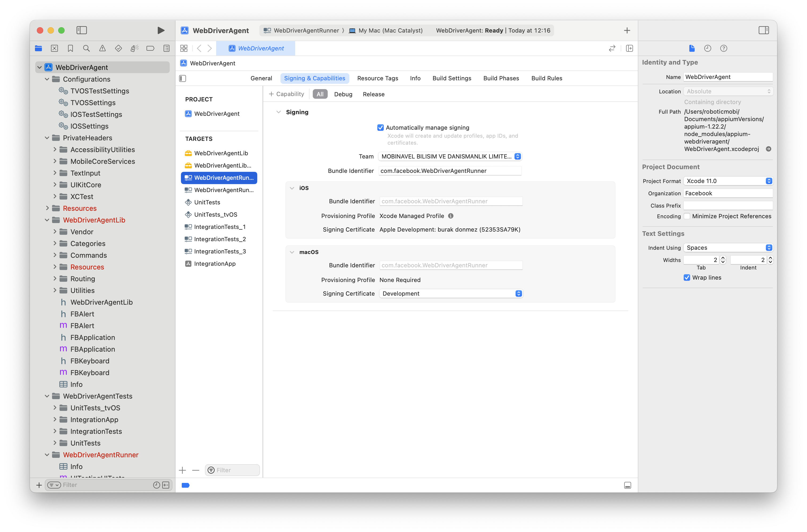807x532 pixels.
Task: Toggle the targets list sidebar icon
Action: 183,78
